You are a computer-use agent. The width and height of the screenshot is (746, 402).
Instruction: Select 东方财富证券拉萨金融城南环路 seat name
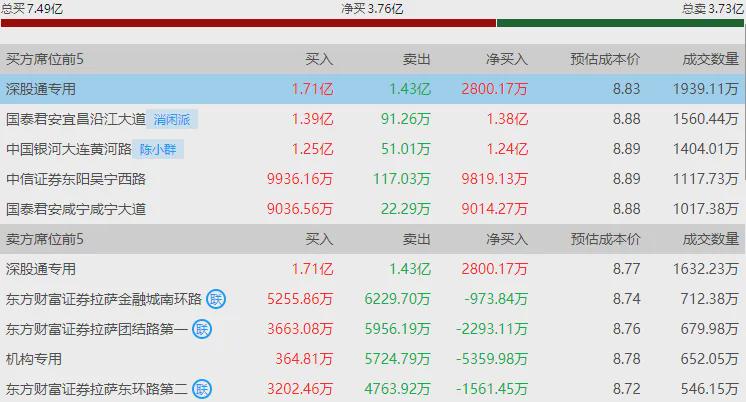click(x=104, y=299)
